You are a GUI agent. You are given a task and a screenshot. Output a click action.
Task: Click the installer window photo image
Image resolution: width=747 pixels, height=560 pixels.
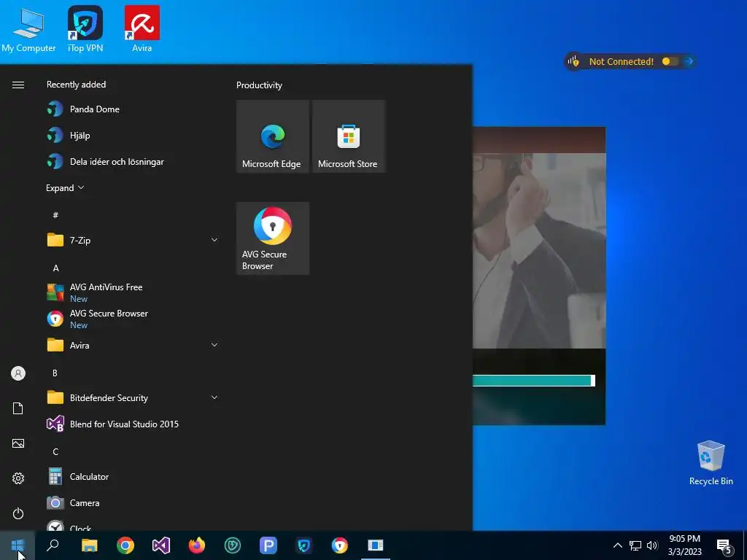pos(539,251)
